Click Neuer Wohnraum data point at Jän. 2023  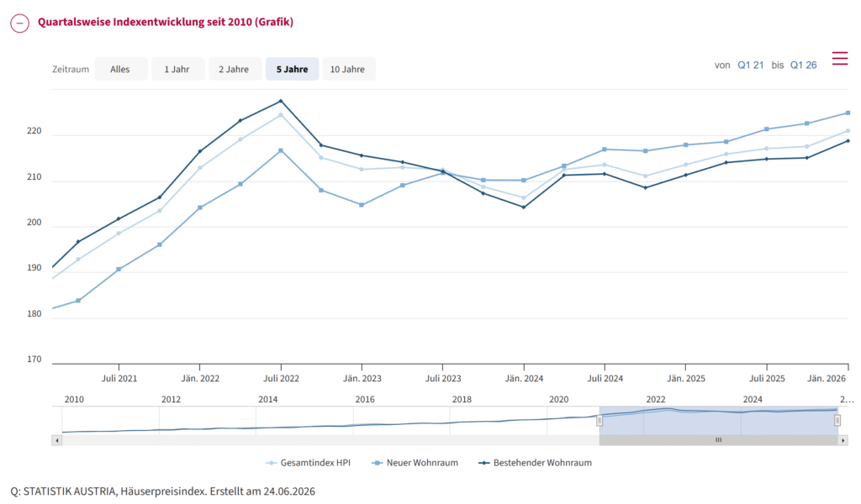[362, 205]
